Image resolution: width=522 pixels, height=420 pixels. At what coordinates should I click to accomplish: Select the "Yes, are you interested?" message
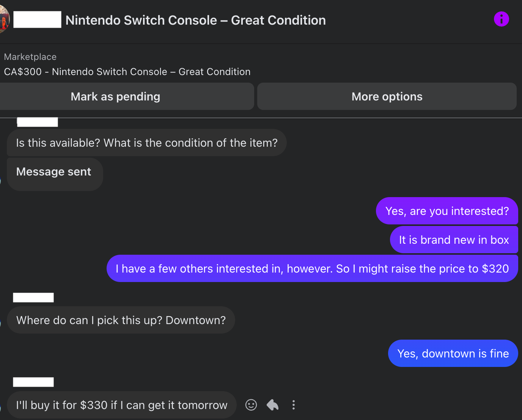pos(447,211)
